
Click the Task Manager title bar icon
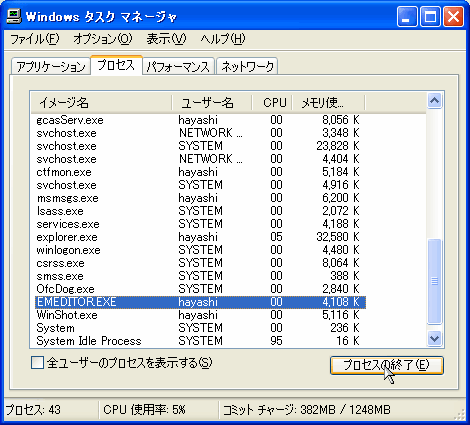[14, 16]
